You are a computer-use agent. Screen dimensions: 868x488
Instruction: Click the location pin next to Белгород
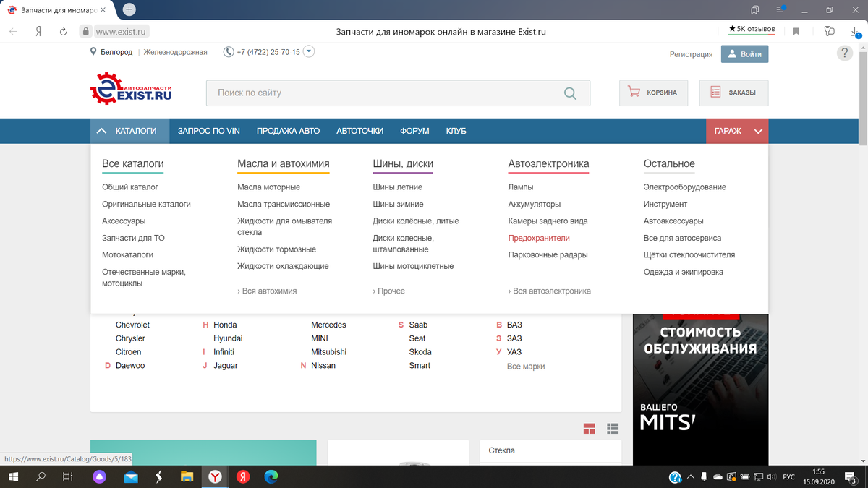tap(93, 52)
